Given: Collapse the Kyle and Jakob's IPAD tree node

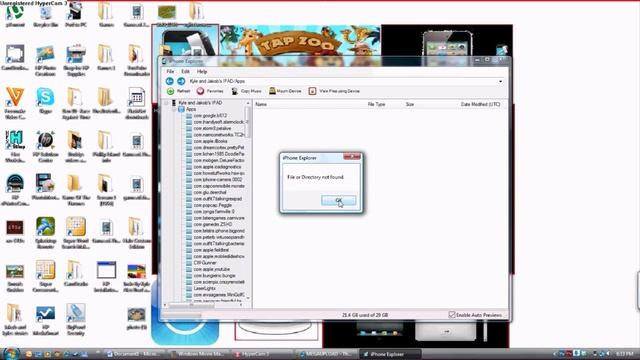Looking at the screenshot, I should tap(167, 103).
